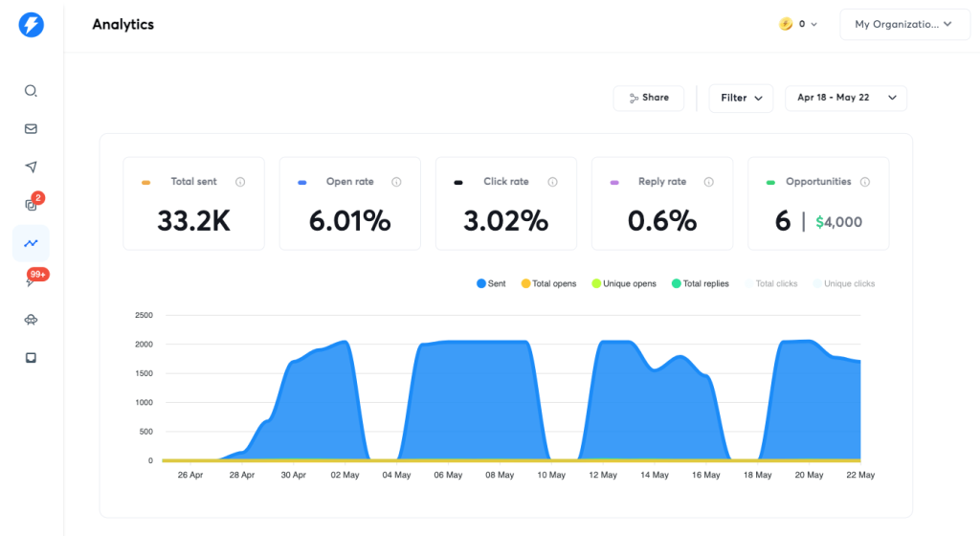Enable the Total clicks legend series
The image size is (980, 536).
[771, 283]
